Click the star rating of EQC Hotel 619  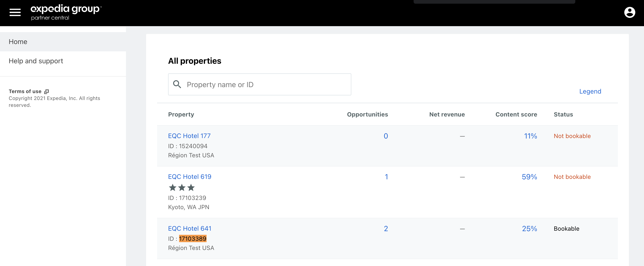point(182,187)
